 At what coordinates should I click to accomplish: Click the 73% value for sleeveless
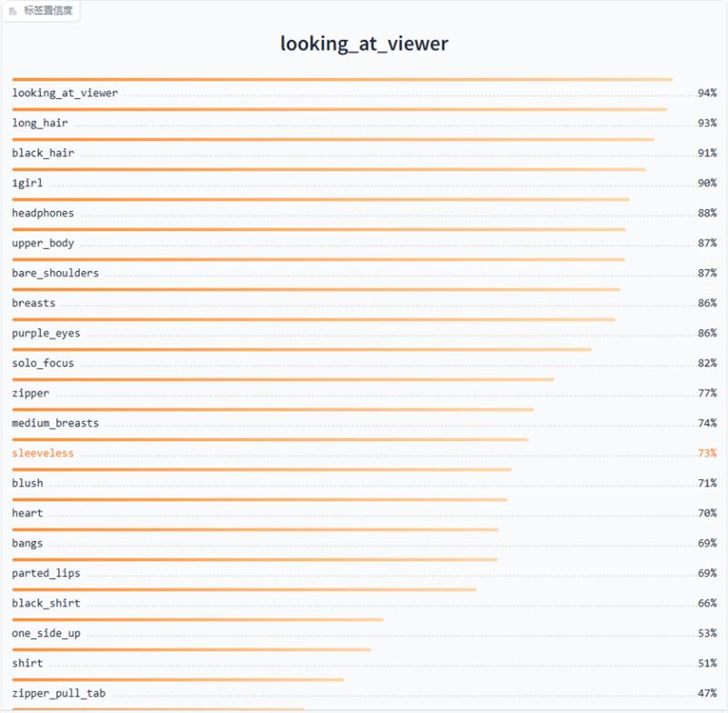coord(707,453)
